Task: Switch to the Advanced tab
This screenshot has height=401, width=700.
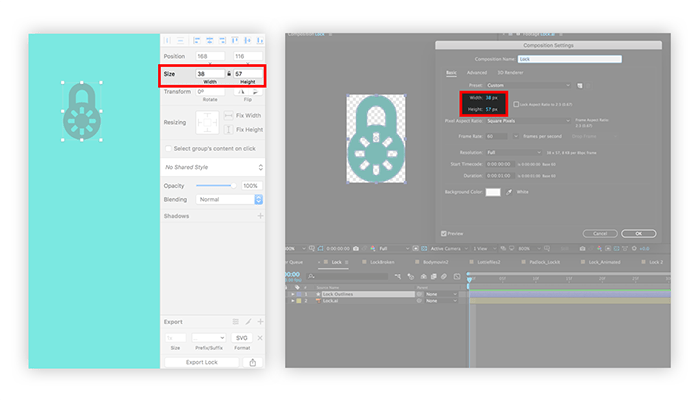Action: click(477, 72)
